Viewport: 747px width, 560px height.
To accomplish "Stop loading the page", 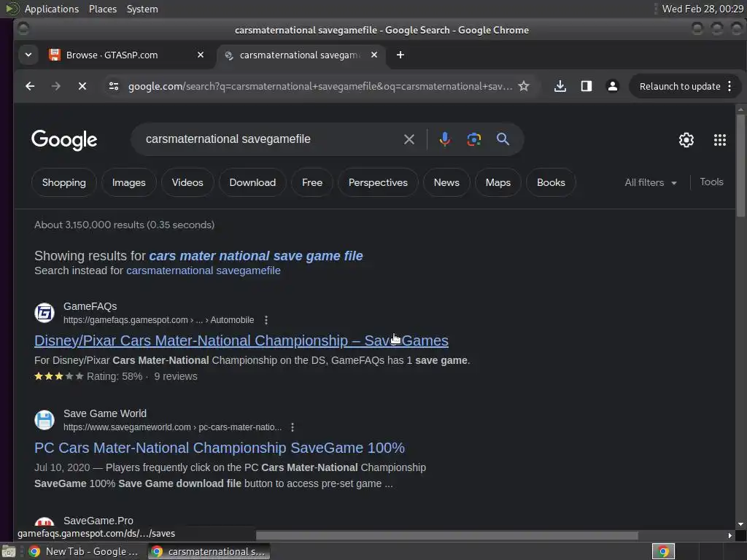I will [82, 86].
